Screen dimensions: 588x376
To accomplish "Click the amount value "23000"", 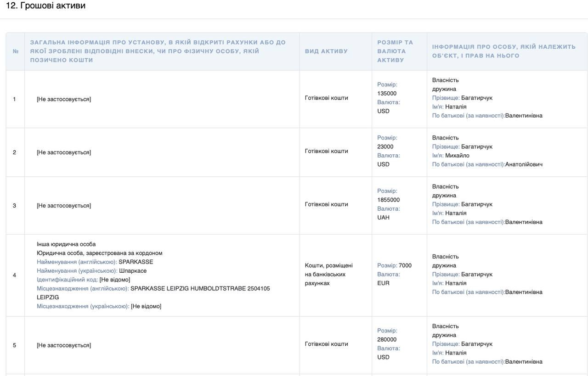I will click(x=385, y=147).
